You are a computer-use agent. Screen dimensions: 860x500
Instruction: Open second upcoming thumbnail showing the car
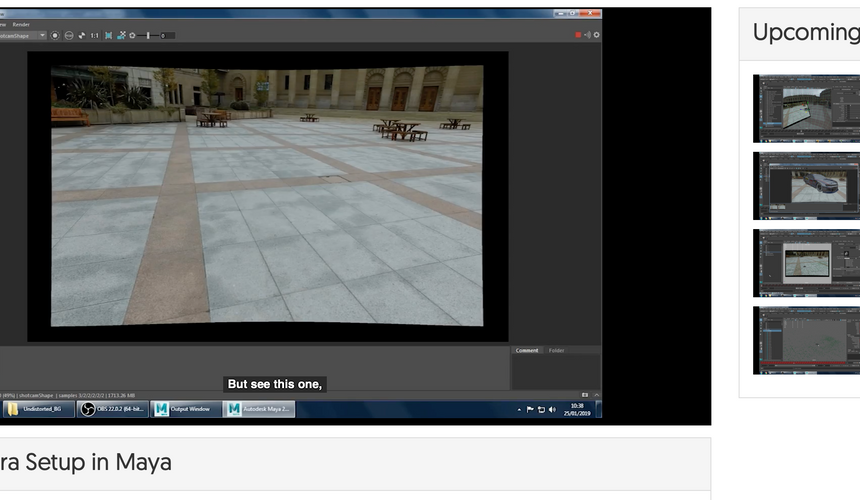pyautogui.click(x=806, y=186)
